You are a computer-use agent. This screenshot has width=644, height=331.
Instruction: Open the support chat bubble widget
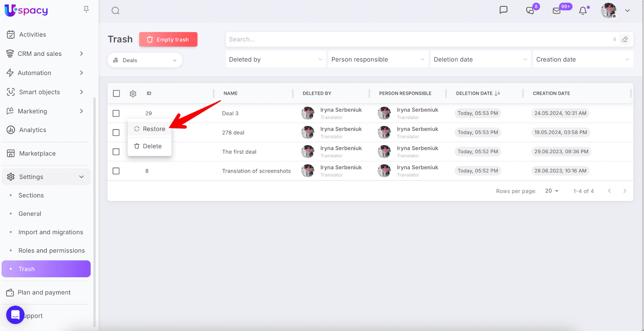coord(15,315)
